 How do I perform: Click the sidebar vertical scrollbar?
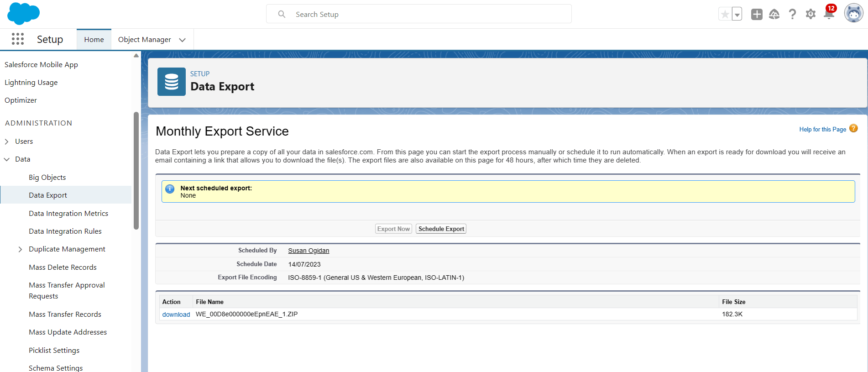coord(136,171)
